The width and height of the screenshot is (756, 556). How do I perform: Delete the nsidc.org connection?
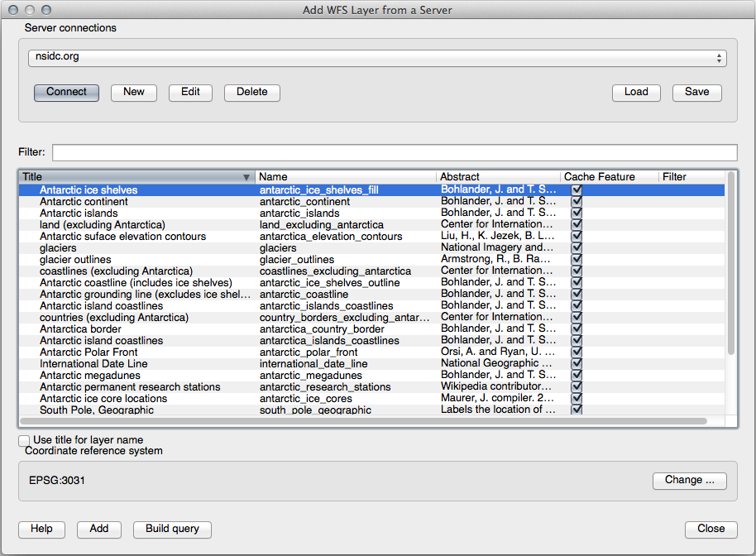(x=251, y=92)
